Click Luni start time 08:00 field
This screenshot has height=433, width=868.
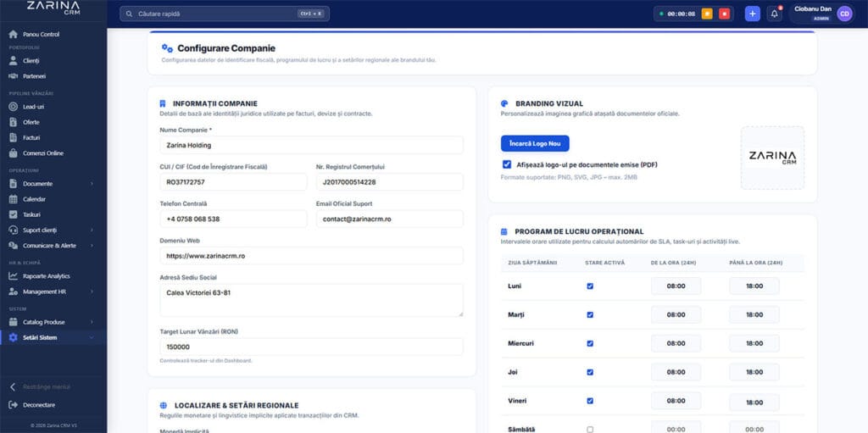pos(676,286)
